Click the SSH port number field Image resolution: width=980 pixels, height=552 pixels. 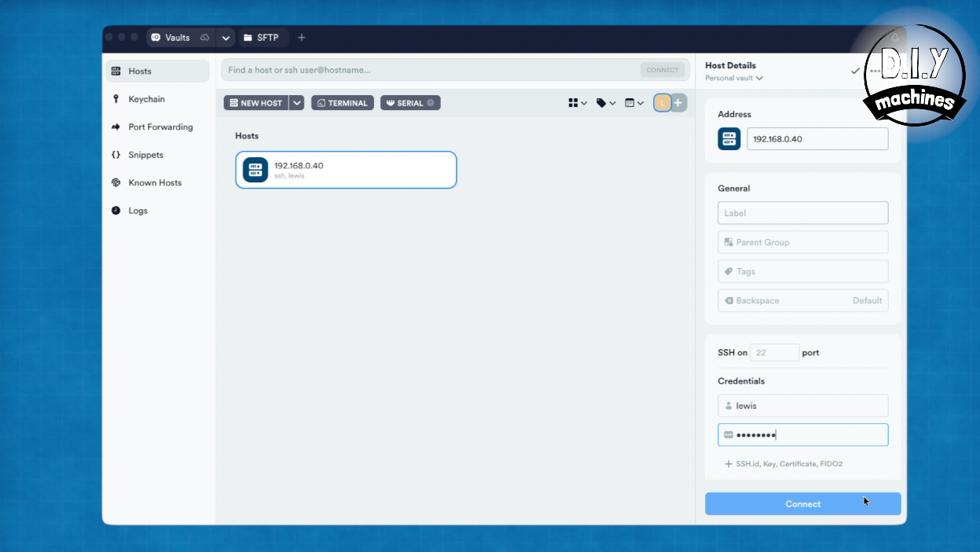(774, 353)
